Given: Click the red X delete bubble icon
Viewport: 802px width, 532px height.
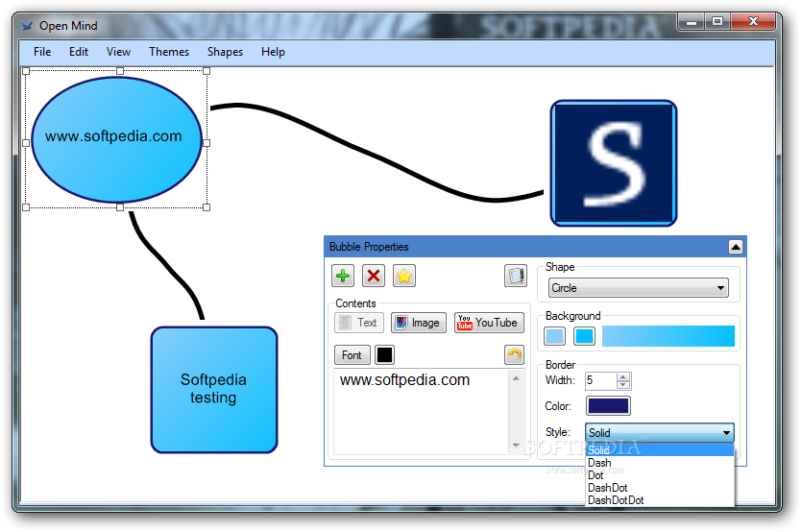Looking at the screenshot, I should pos(374,276).
